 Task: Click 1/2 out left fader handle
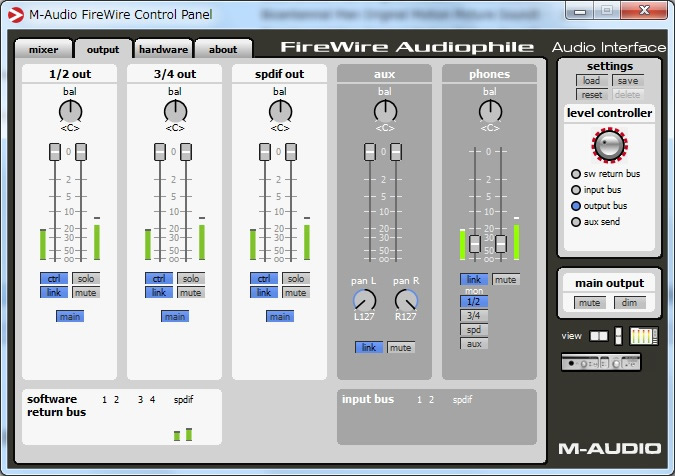tap(55, 152)
